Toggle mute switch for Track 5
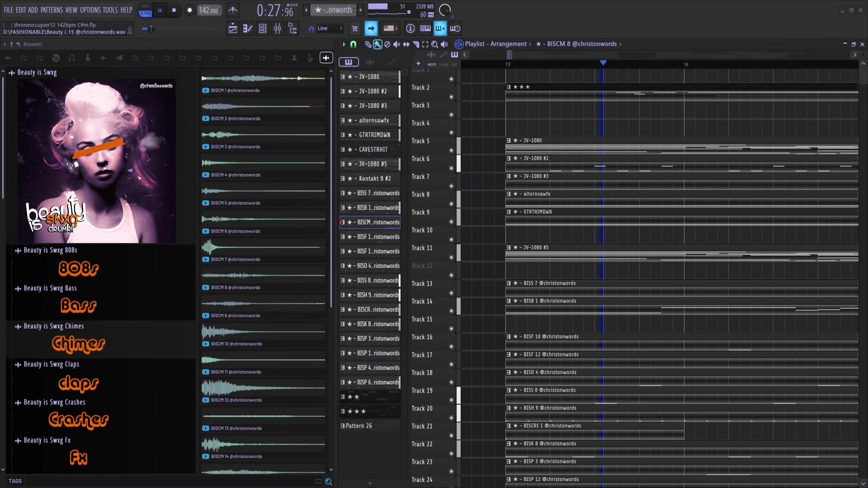Viewport: 868px width, 488px height. 451,150
